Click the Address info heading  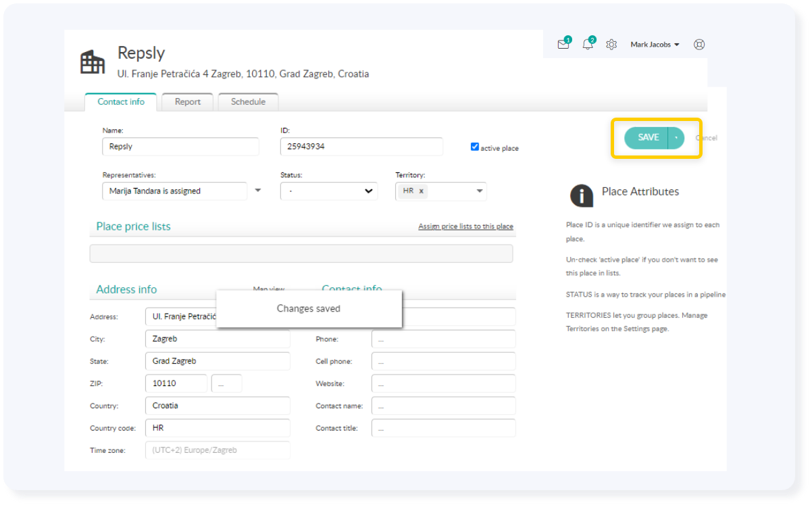click(x=126, y=289)
